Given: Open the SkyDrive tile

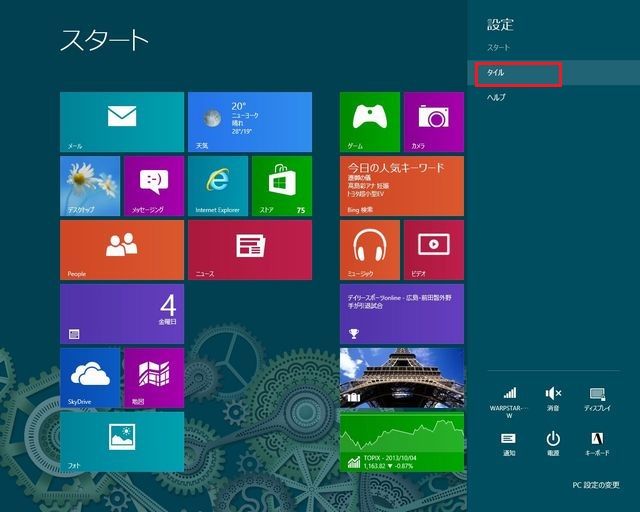Looking at the screenshot, I should coord(90,378).
